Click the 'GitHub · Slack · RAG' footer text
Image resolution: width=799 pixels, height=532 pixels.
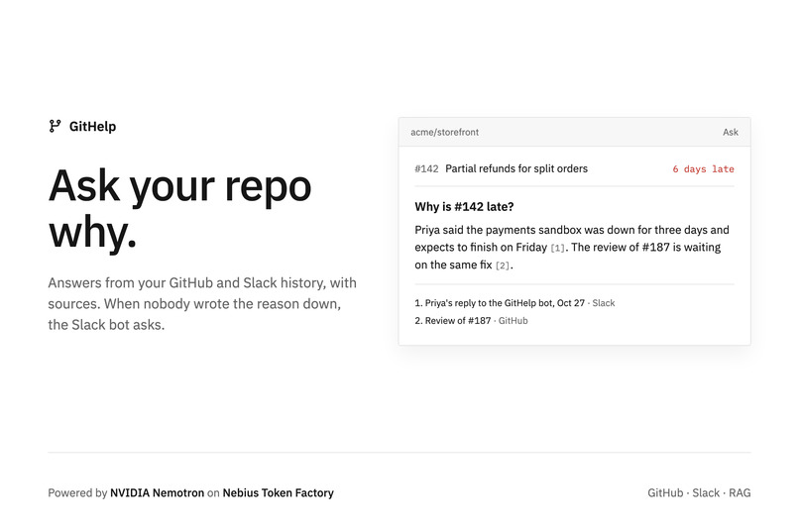coord(699,492)
